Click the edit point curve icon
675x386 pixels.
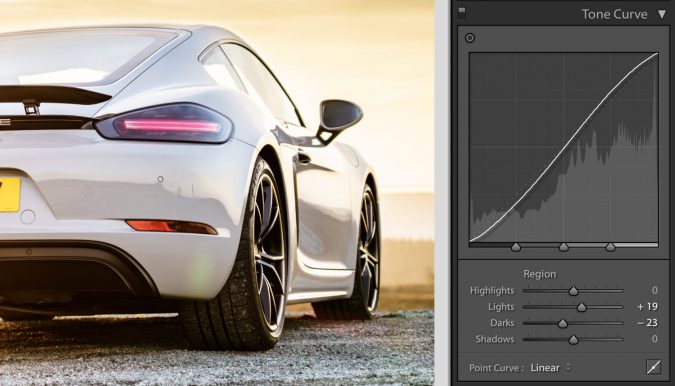point(653,367)
